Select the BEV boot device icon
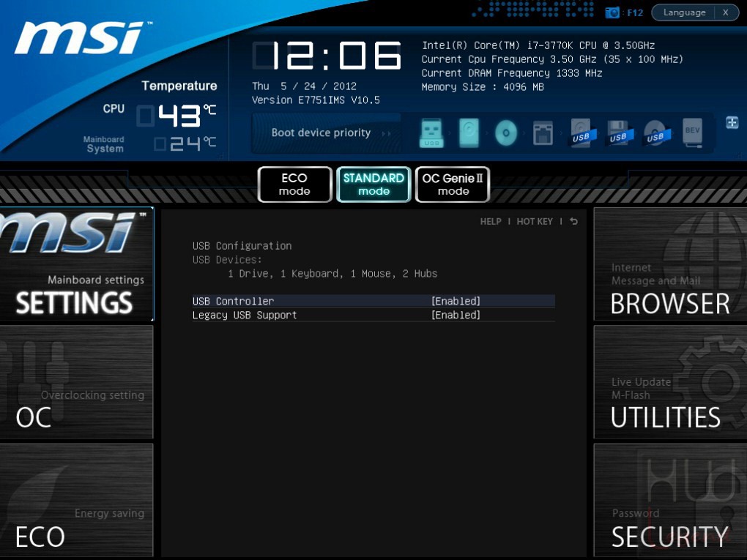Viewport: 747px width, 560px height. pyautogui.click(x=692, y=132)
